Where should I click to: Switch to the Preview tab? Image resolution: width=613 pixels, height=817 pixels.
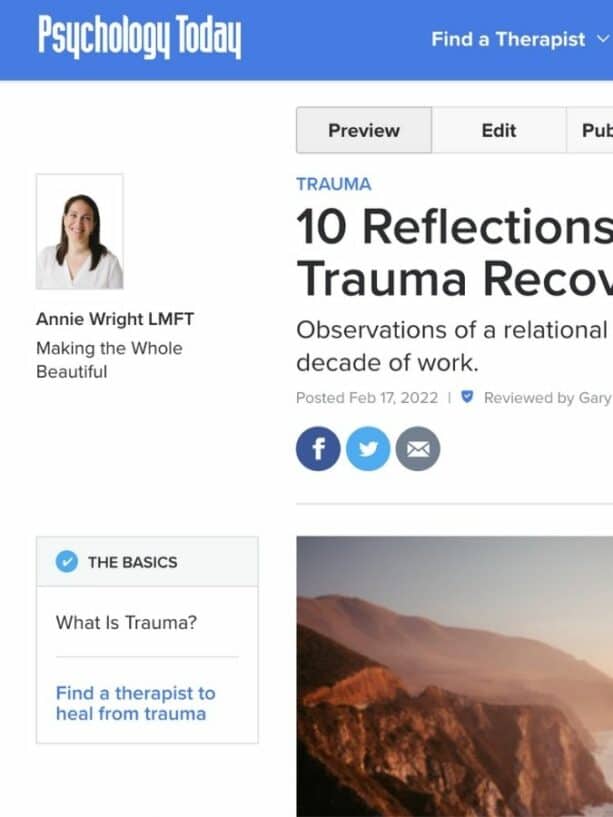coord(364,130)
